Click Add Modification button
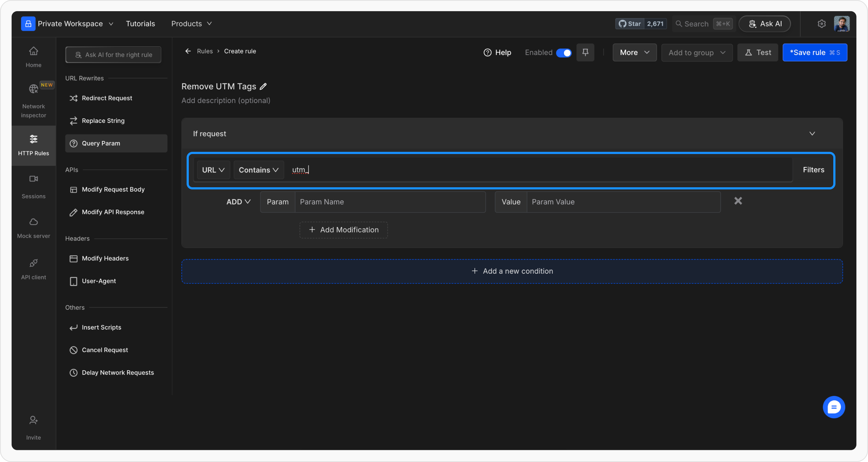Image resolution: width=868 pixels, height=462 pixels. (344, 230)
